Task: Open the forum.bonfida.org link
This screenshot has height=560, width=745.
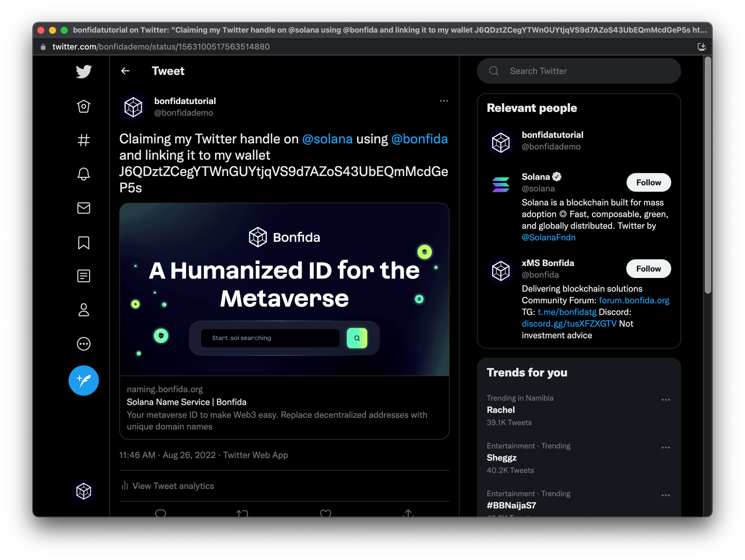Action: click(633, 300)
